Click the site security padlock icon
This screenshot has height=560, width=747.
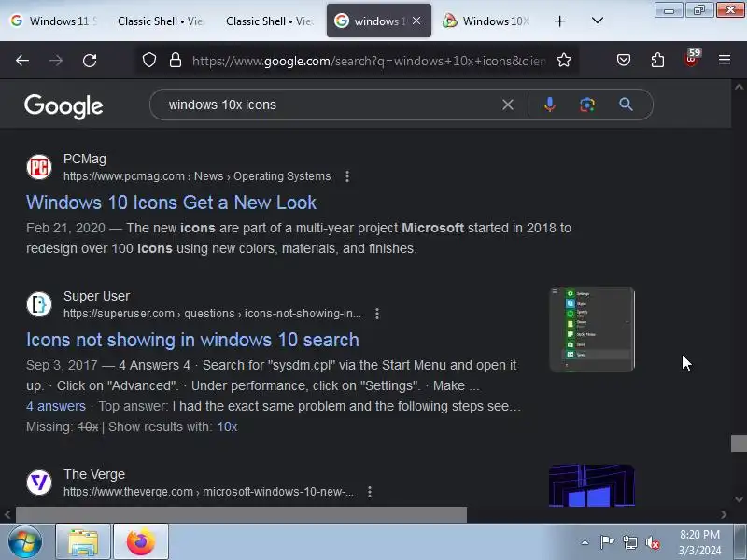click(x=176, y=60)
